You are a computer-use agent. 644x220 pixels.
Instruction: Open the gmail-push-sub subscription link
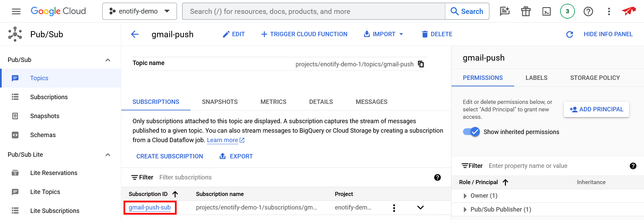coord(150,207)
